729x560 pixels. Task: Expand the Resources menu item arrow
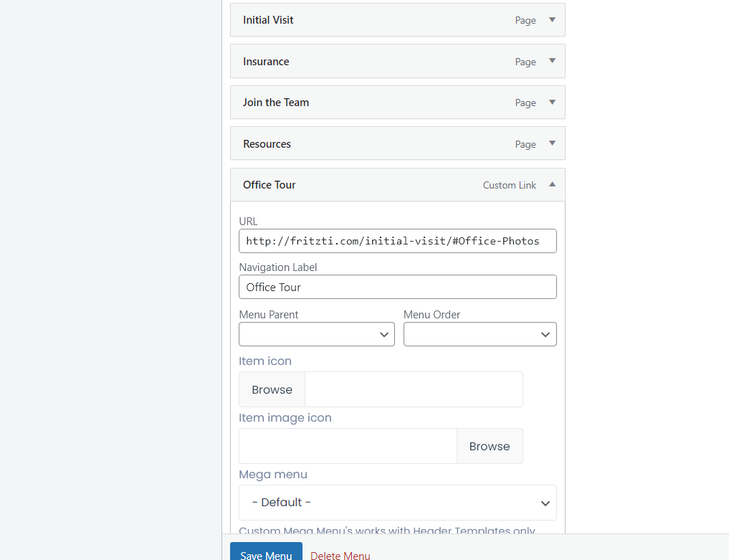click(552, 143)
